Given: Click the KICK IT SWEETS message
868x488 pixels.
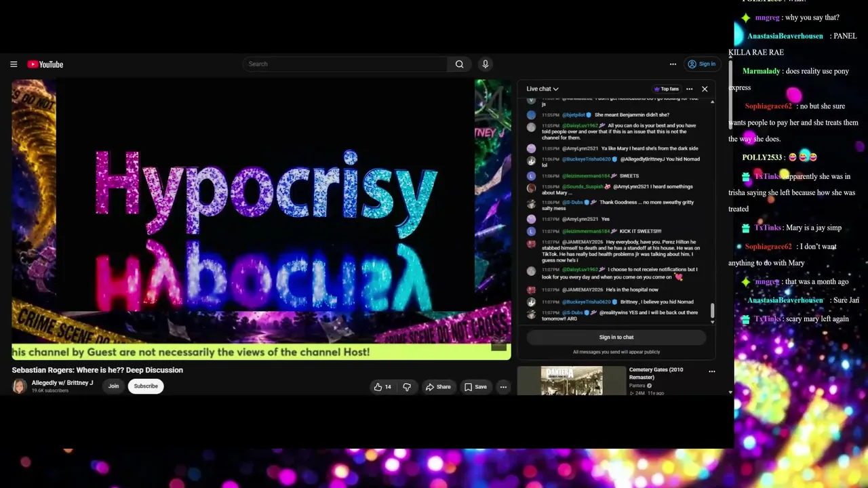Looking at the screenshot, I should point(640,231).
